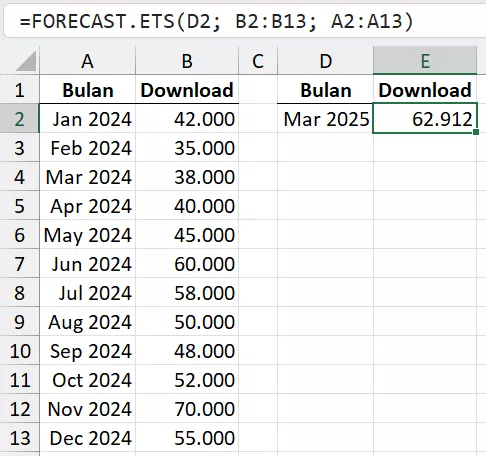
Task: Select column D header
Action: pos(325,61)
